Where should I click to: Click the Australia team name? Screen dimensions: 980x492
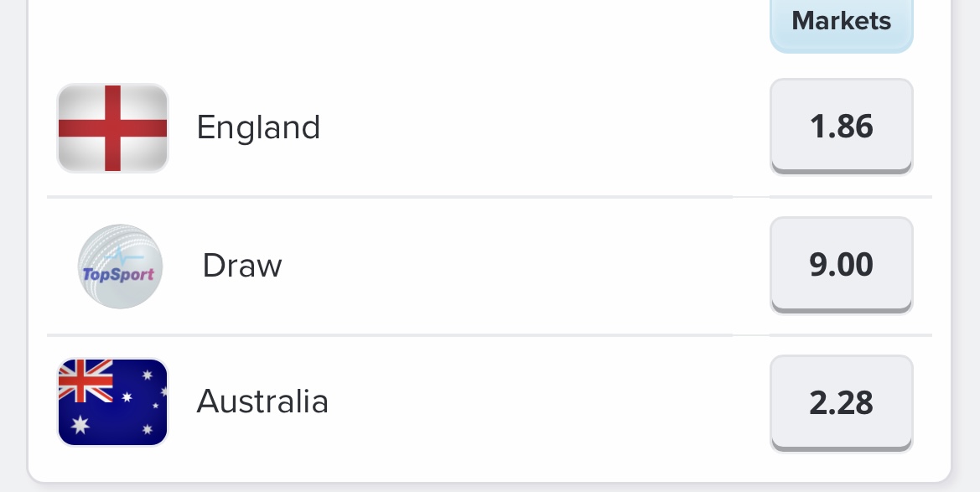click(262, 401)
